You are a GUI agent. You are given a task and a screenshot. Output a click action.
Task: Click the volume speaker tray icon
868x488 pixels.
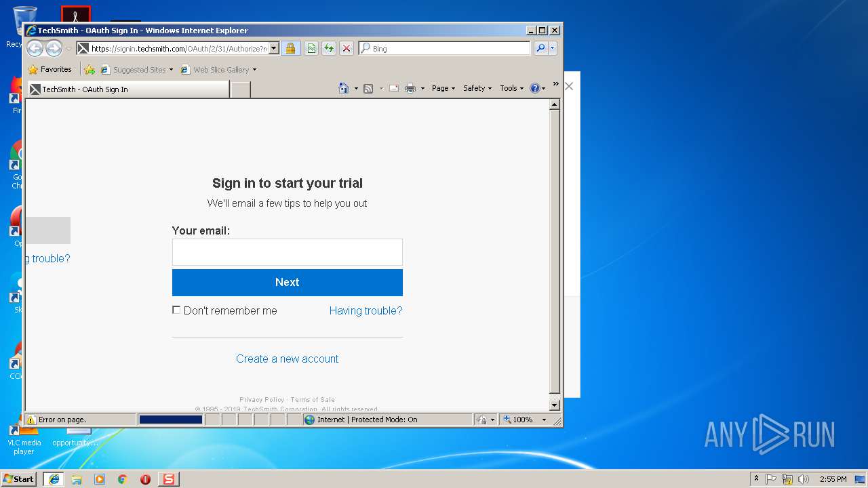(804, 479)
